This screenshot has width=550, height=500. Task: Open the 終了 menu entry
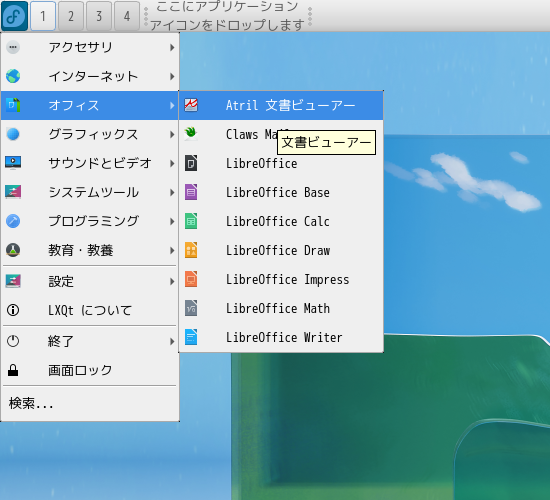(90, 341)
